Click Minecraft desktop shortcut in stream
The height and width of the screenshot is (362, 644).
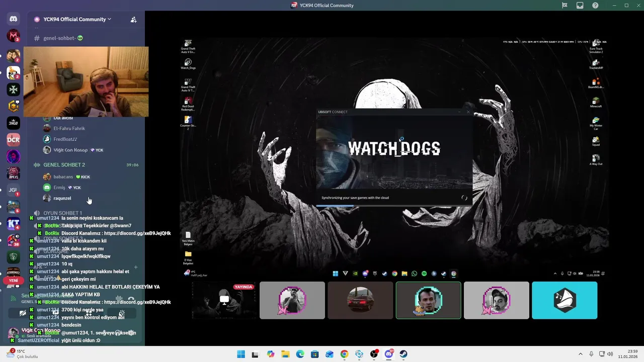(596, 103)
